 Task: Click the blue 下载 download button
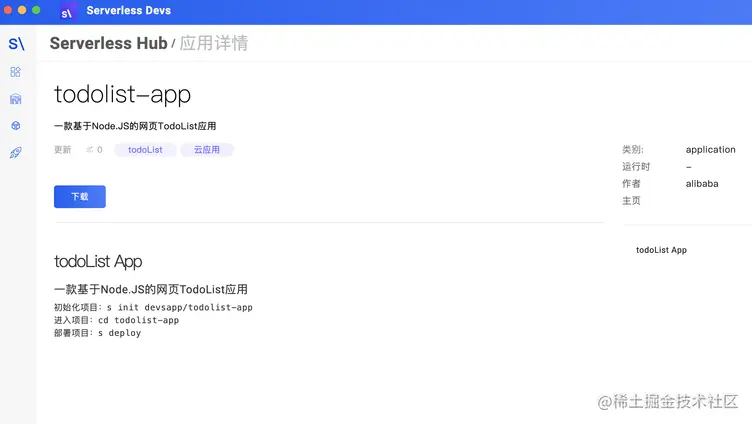(80, 197)
